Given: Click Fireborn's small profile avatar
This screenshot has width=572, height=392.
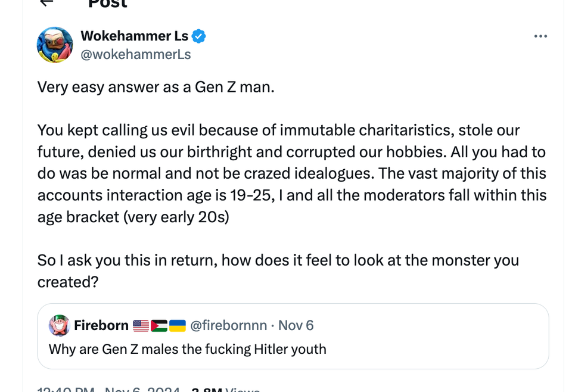Looking at the screenshot, I should [x=60, y=325].
